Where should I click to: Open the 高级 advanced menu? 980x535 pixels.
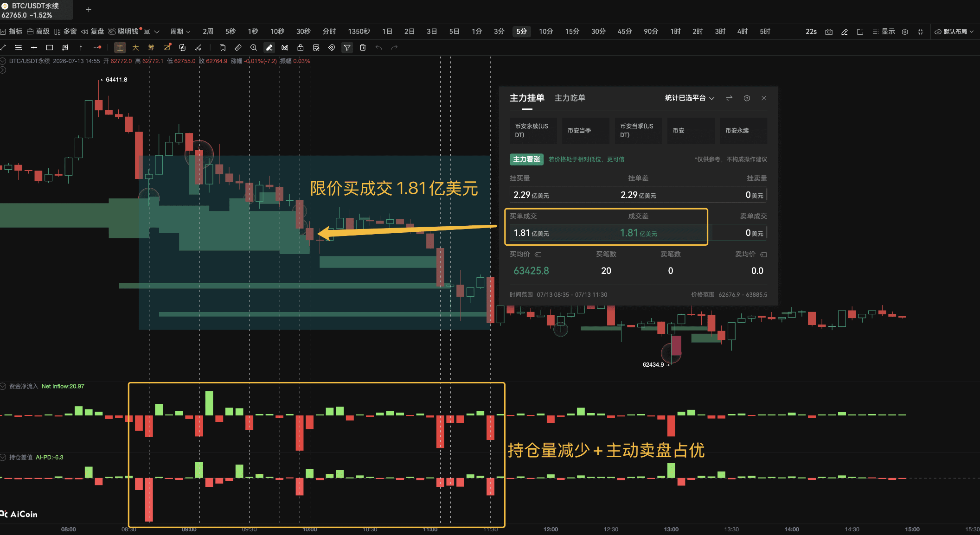[x=38, y=32]
